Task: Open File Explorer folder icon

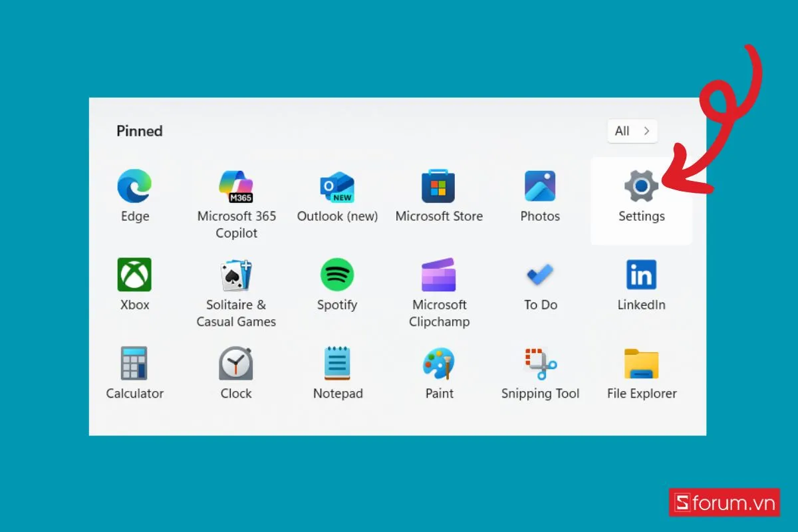Action: point(641,364)
